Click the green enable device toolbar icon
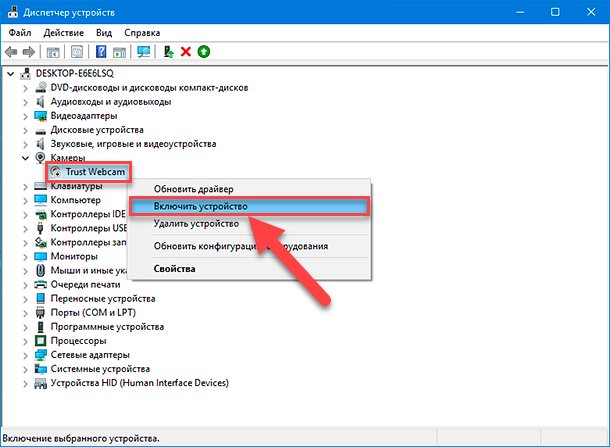 click(x=203, y=51)
